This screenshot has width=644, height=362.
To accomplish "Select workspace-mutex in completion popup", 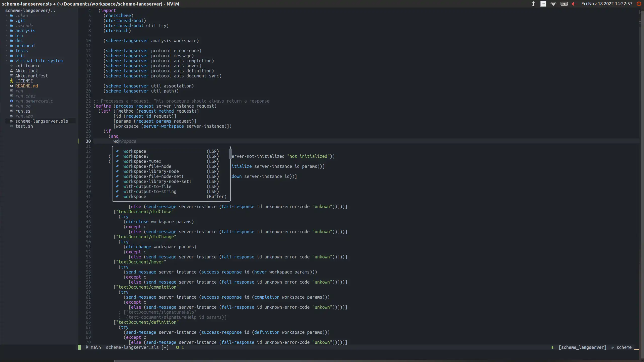I will click(142, 161).
